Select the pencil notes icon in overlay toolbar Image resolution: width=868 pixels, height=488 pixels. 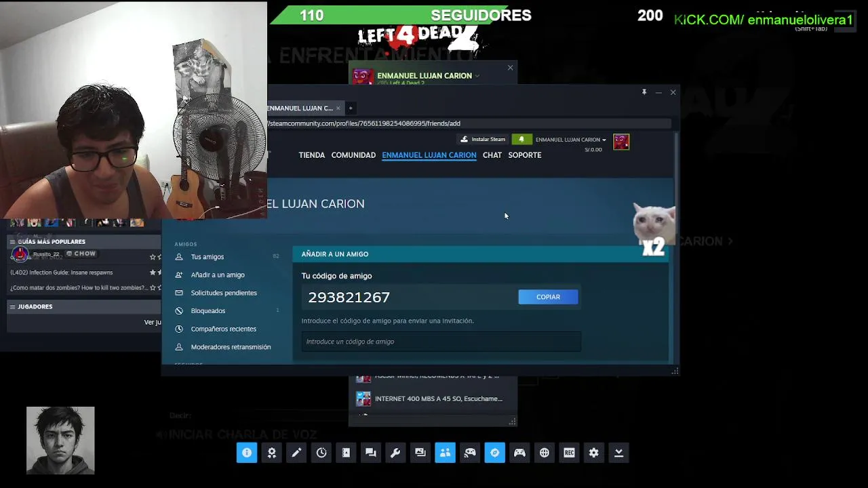[x=296, y=453]
